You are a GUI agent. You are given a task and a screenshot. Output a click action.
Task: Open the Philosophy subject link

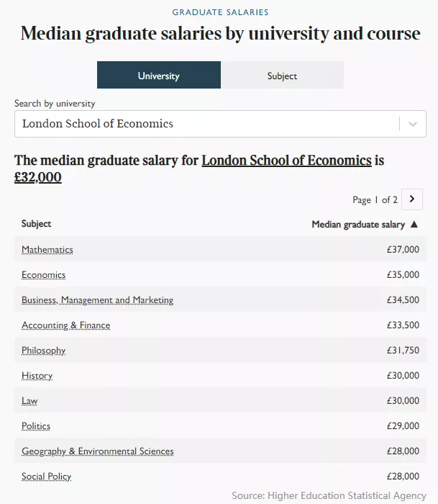43,351
